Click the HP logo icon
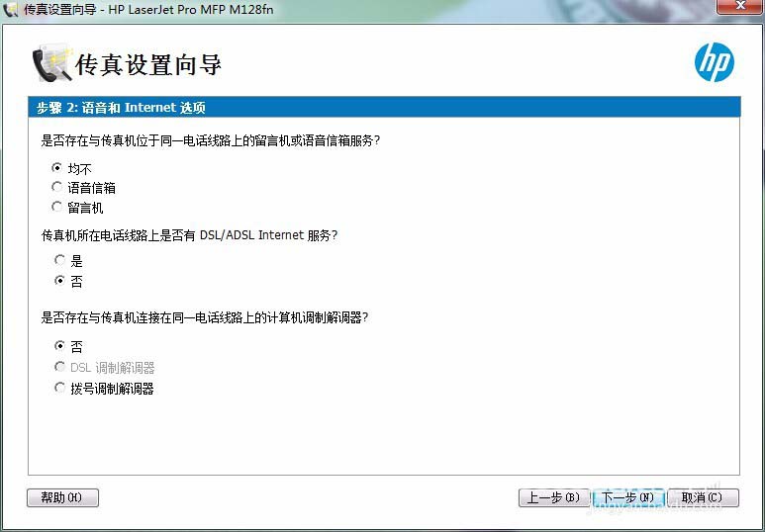 coord(715,62)
